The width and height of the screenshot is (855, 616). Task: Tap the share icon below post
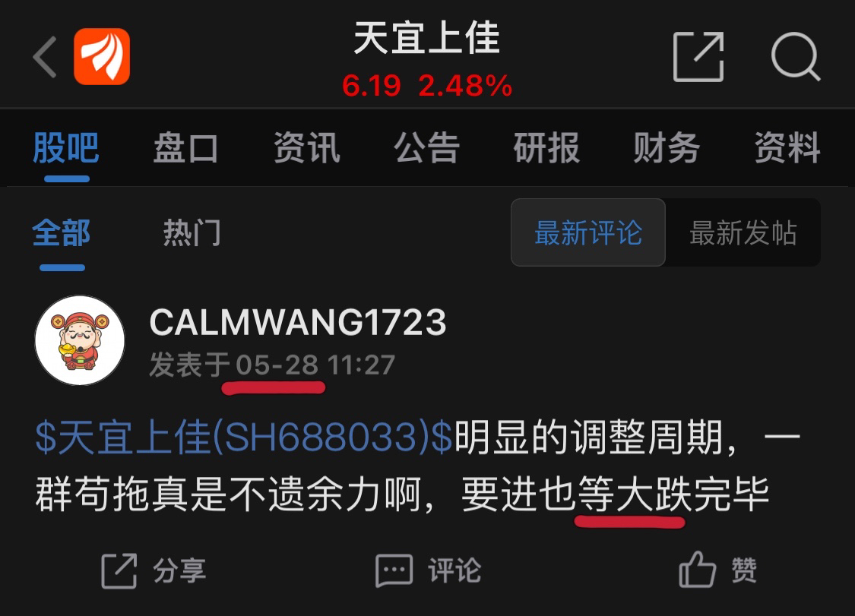coord(119,570)
